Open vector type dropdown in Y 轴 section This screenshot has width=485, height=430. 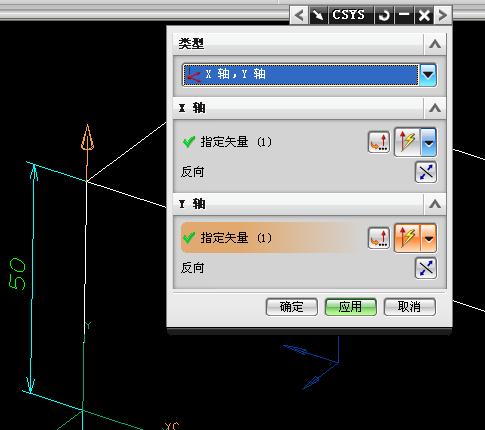tap(429, 239)
